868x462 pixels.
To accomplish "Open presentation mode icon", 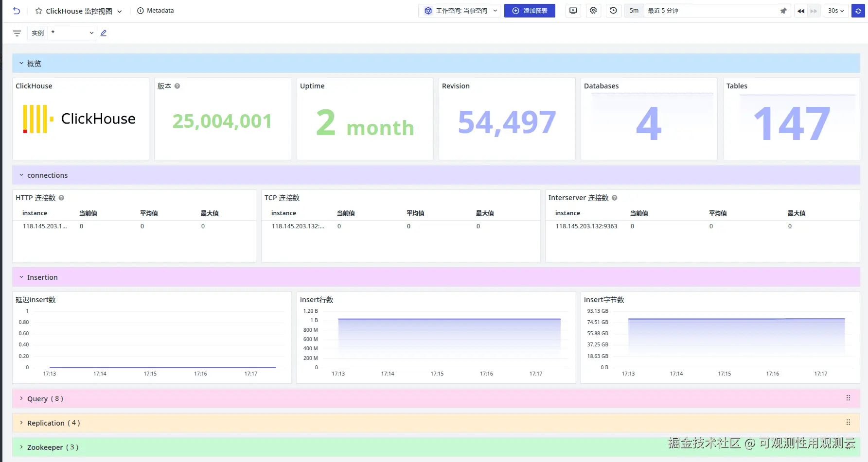I will (x=573, y=11).
